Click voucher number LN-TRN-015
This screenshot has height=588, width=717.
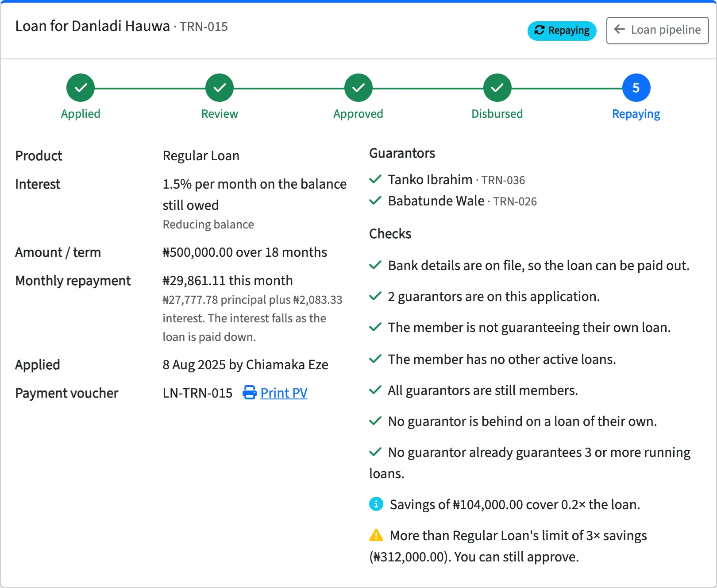coord(197,393)
